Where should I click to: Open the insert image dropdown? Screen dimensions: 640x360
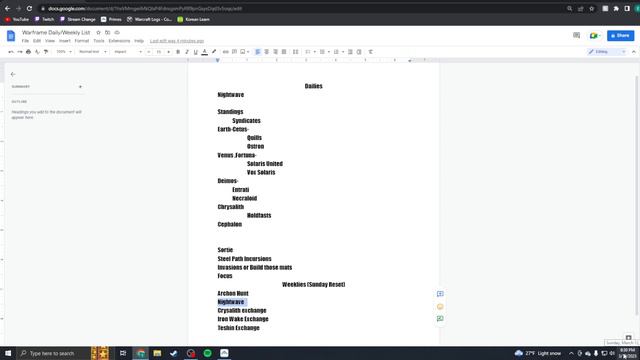pyautogui.click(x=244, y=52)
